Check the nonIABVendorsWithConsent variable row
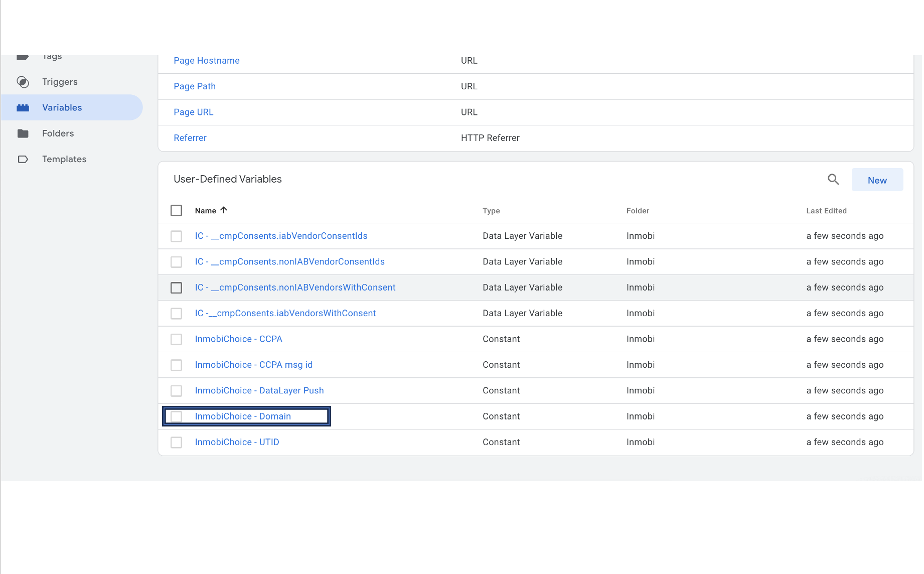Image resolution: width=924 pixels, height=574 pixels. pos(176,288)
